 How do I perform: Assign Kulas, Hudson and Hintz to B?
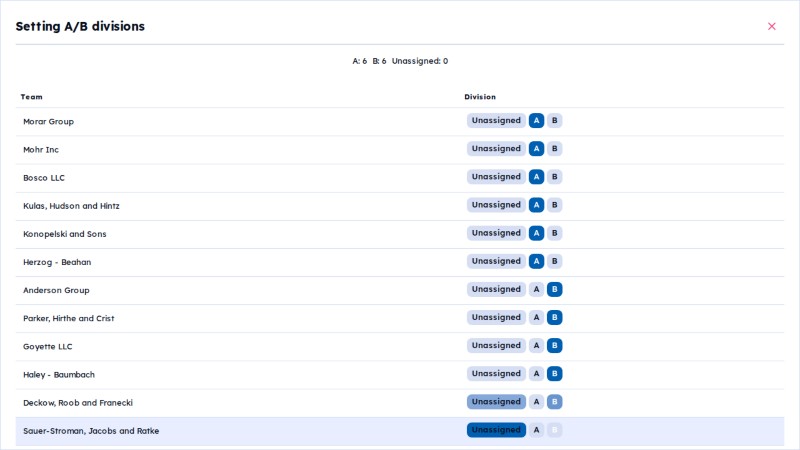[555, 205]
